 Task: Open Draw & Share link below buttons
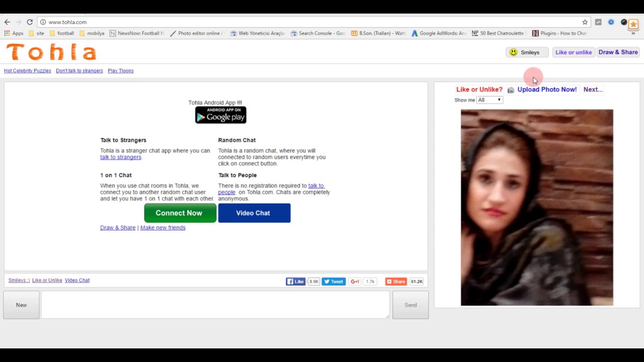pyautogui.click(x=118, y=228)
